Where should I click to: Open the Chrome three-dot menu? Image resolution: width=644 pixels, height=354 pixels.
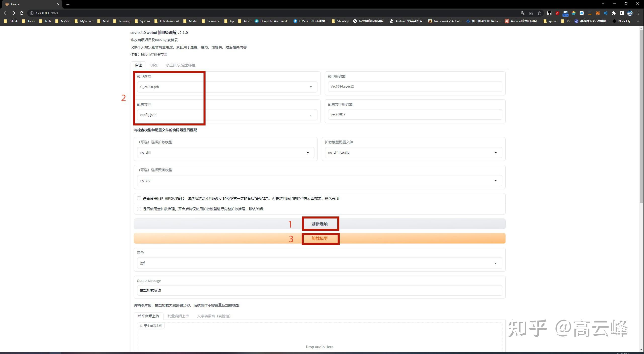point(638,13)
